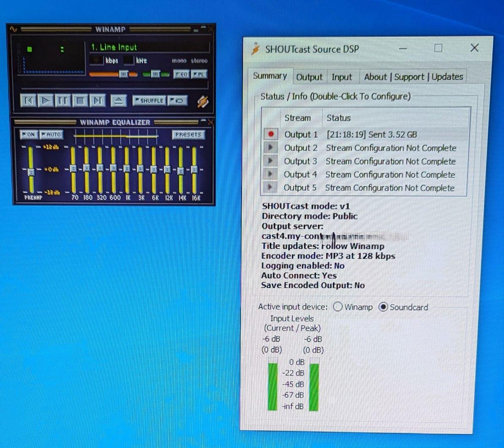Image resolution: width=504 pixels, height=448 pixels.
Task: Click the Winamp song title '1. Line Input'
Action: (114, 47)
